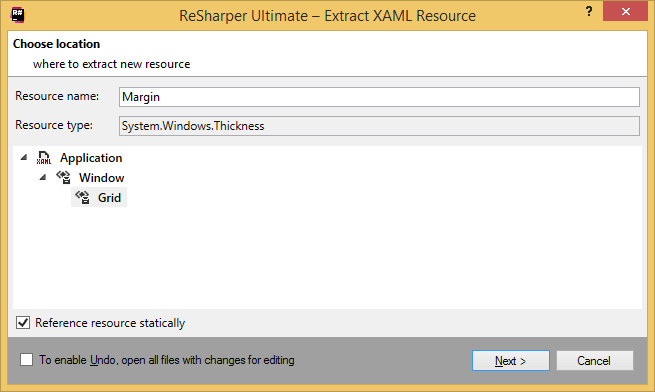Select the Window location in the tree
Screen dimensions: 655x392
[x=102, y=178]
